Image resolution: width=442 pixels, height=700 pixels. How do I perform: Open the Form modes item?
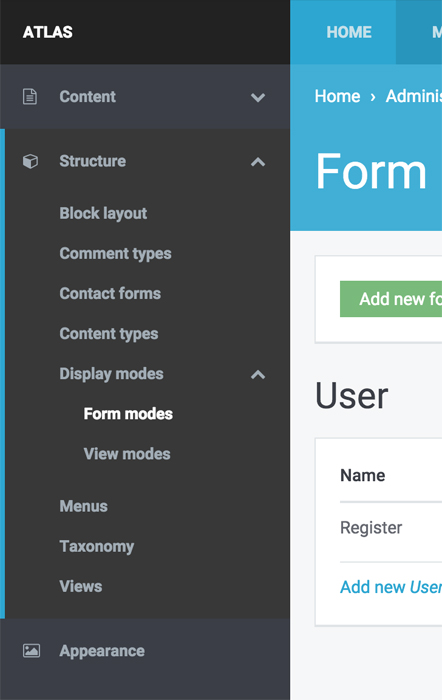(128, 414)
